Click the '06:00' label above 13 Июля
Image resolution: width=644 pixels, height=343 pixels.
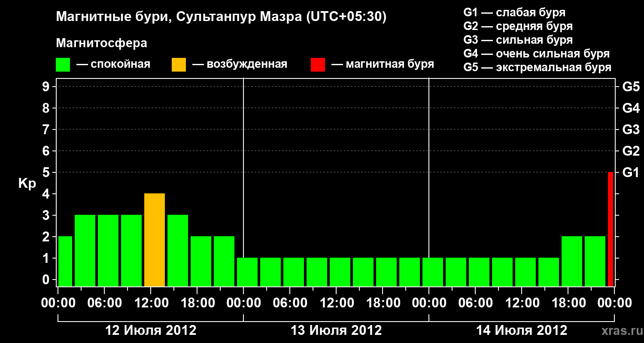pos(290,303)
